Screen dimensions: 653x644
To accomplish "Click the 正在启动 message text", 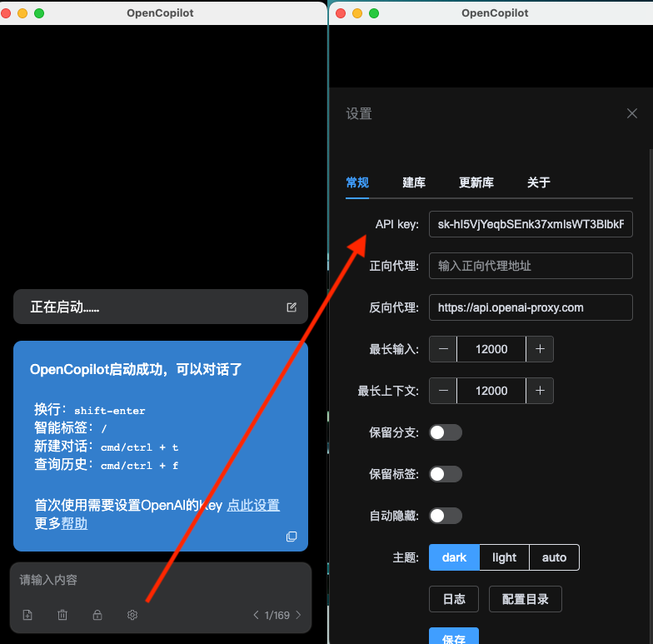I will [65, 307].
